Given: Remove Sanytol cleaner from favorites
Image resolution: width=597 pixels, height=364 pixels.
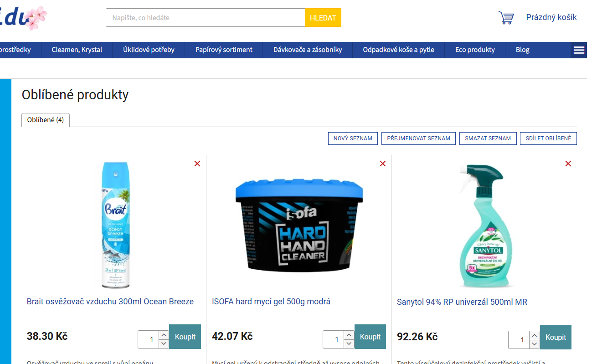Looking at the screenshot, I should tap(568, 164).
